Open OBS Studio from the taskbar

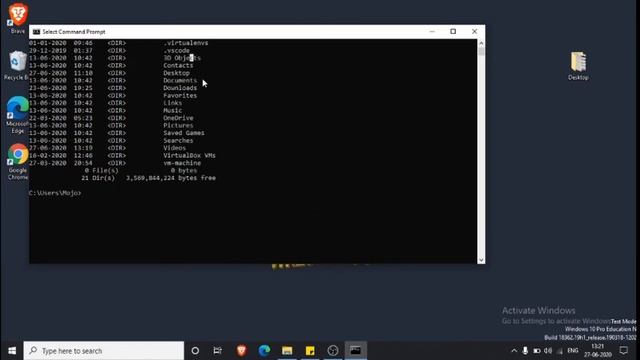333,351
